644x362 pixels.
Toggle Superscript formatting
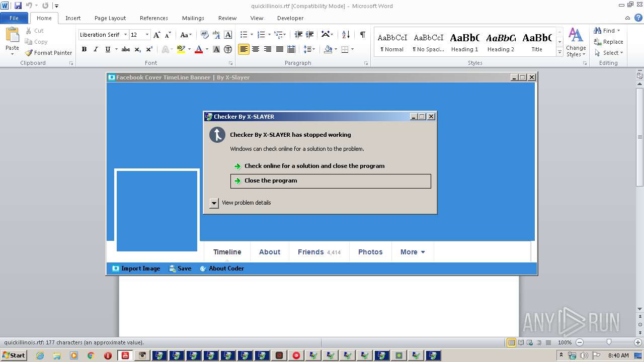[149, 49]
